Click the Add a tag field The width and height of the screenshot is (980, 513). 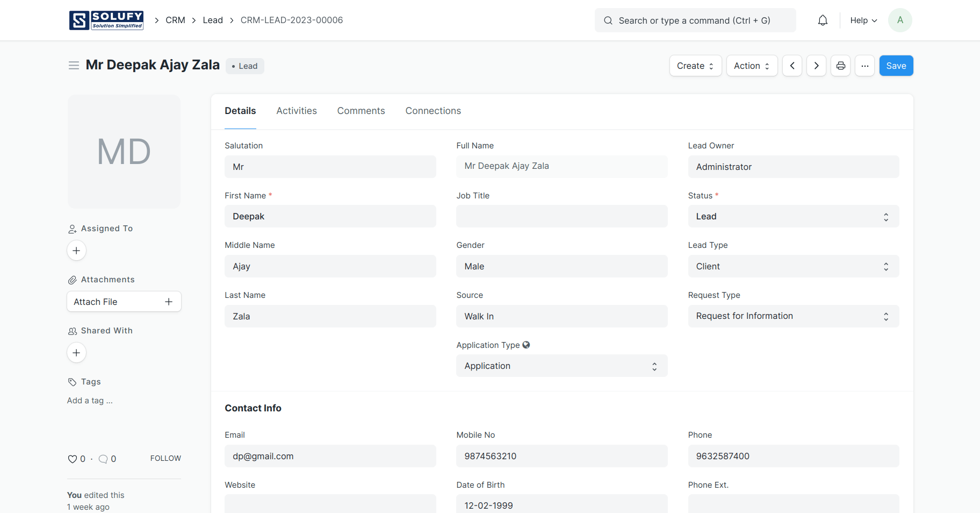click(x=90, y=401)
